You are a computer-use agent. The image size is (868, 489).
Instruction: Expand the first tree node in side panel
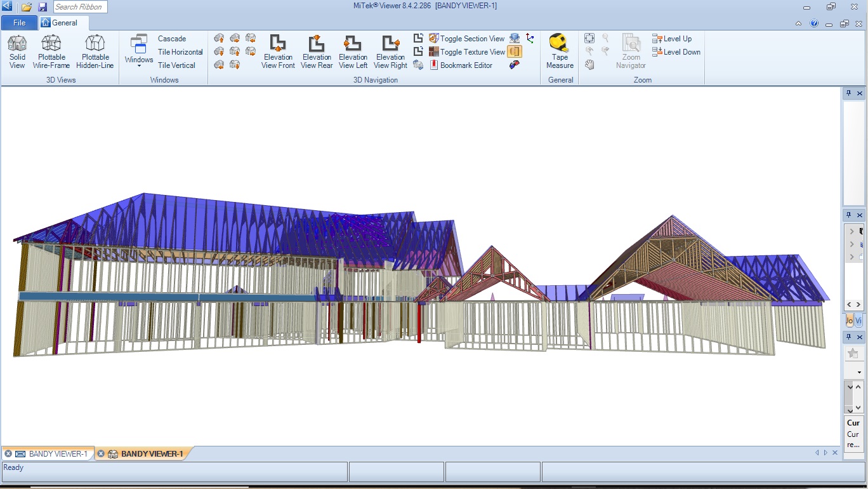click(852, 232)
